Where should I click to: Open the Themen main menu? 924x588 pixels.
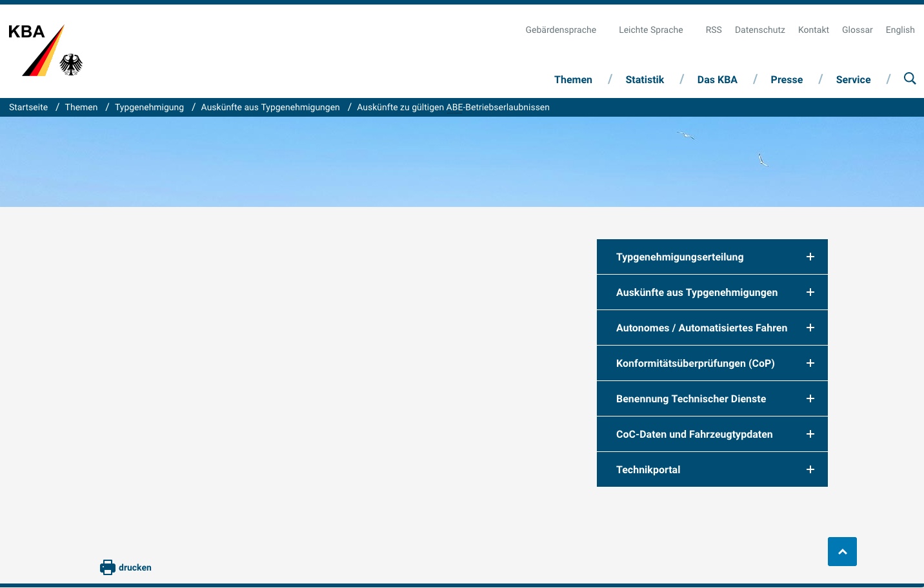573,80
